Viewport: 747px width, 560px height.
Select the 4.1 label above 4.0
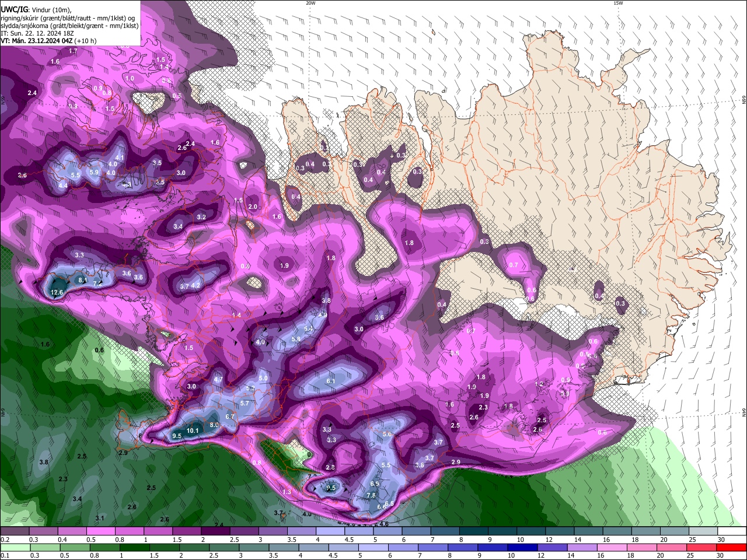(x=120, y=157)
